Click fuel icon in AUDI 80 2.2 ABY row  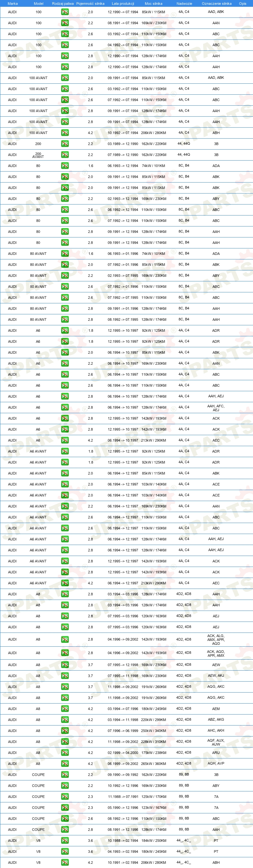pyautogui.click(x=65, y=198)
